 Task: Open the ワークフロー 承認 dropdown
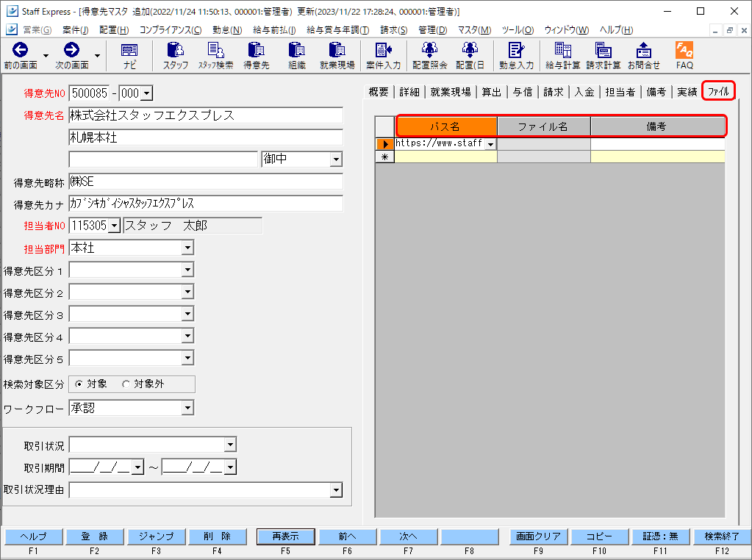tap(187, 408)
